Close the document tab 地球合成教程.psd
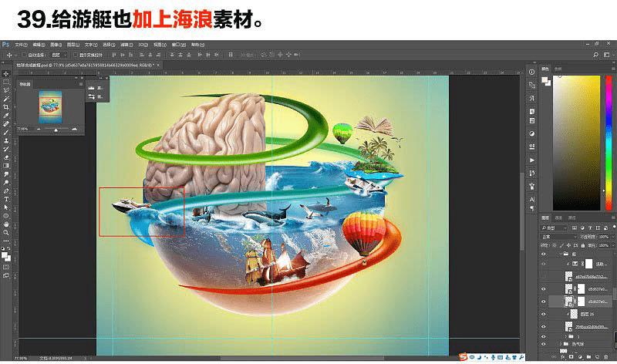 [159, 65]
